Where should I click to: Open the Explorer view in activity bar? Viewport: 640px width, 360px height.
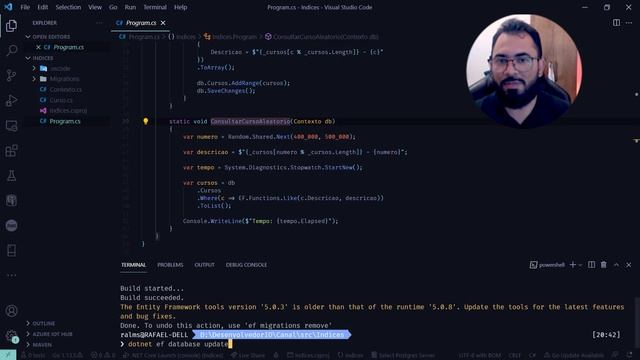(11, 26)
